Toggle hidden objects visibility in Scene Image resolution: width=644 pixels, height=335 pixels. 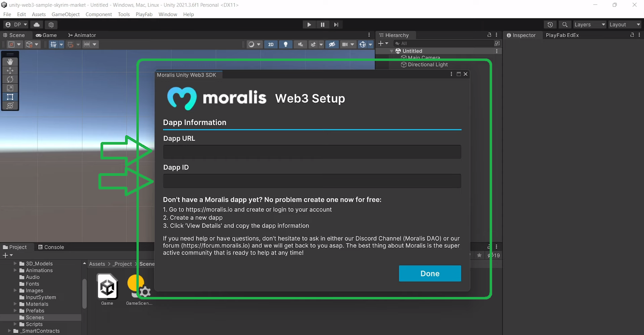332,44
